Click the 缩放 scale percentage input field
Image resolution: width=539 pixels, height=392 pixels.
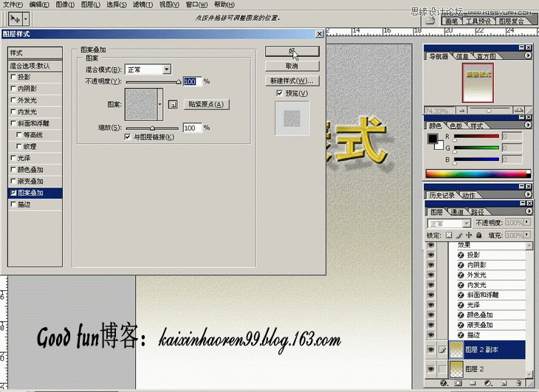pos(192,128)
